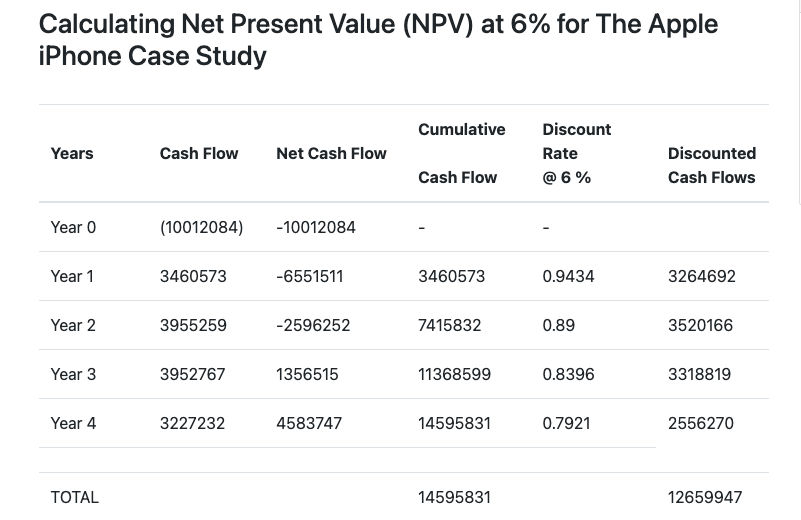Click the "Cumulative Cash Flow" column header
This screenshot has width=801, height=520.
[x=461, y=153]
